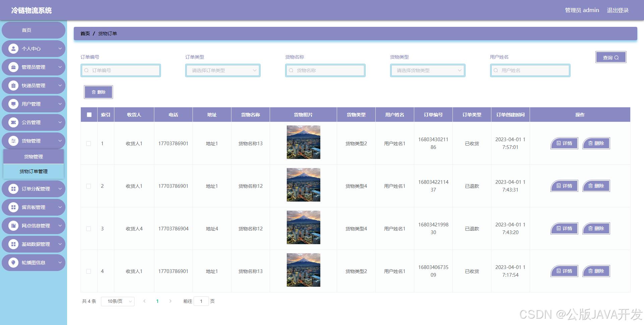
Task: Click the goods photo thumbnail in row 3
Action: point(304,227)
